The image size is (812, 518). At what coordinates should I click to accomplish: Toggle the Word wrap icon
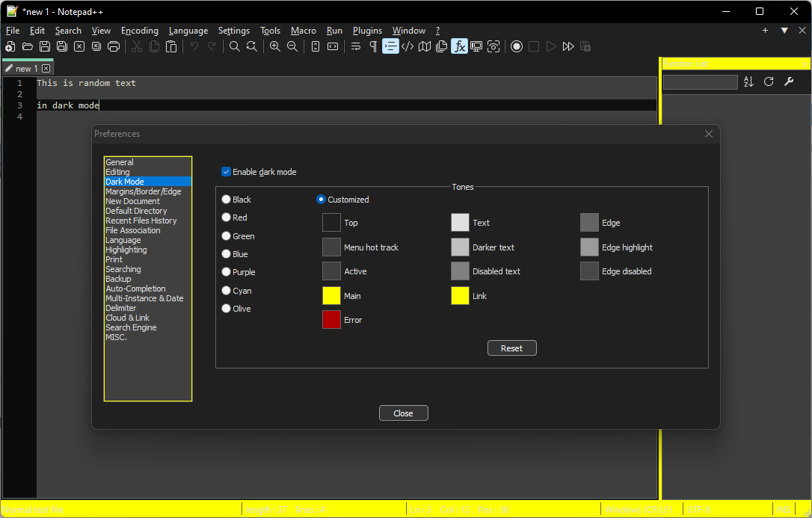[356, 46]
